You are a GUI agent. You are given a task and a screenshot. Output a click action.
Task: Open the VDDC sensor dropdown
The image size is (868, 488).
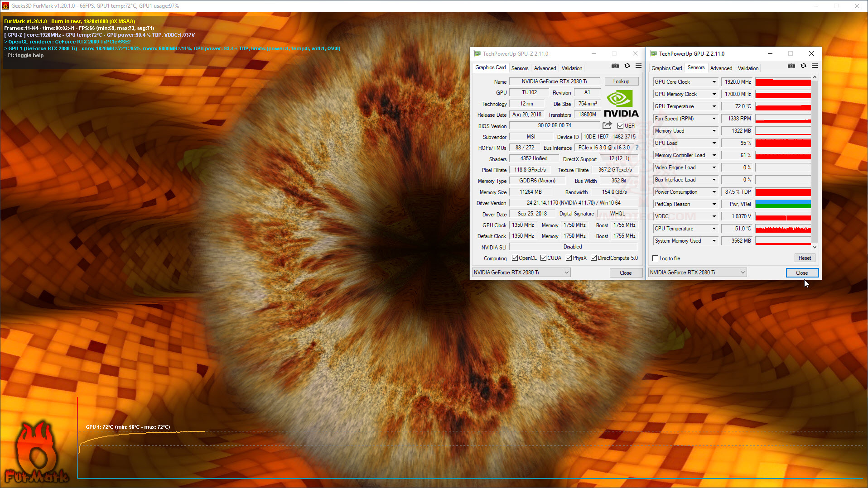click(714, 216)
